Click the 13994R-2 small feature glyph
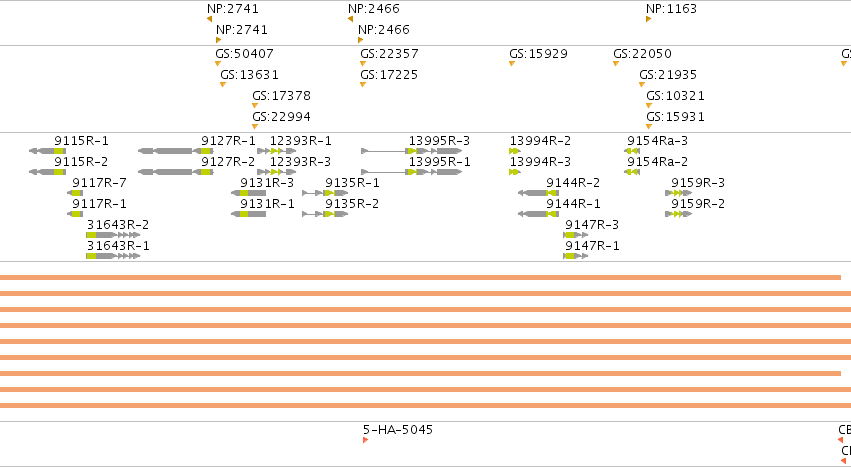 pos(515,151)
